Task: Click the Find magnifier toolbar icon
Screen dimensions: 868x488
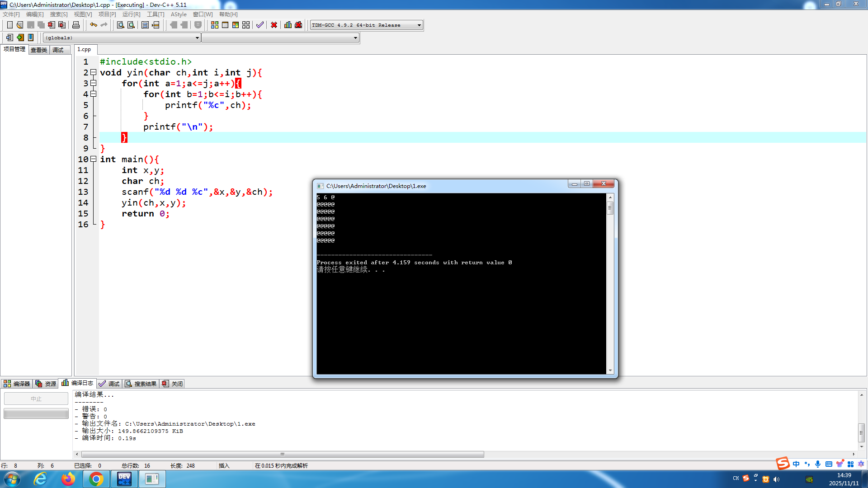Action: 120,25
